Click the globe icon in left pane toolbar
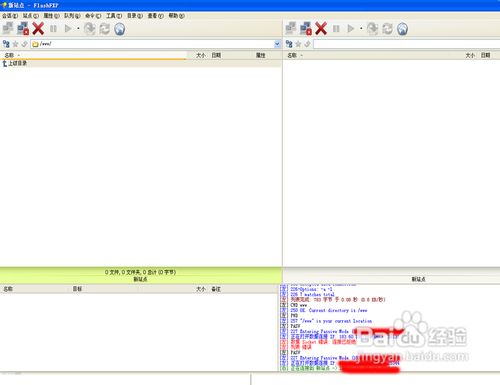The width and height of the screenshot is (500, 385). coord(120,29)
